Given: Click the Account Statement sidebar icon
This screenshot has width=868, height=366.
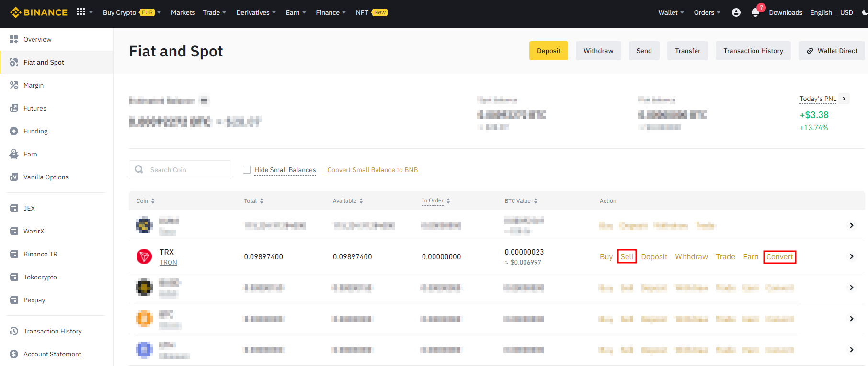Looking at the screenshot, I should tap(14, 354).
